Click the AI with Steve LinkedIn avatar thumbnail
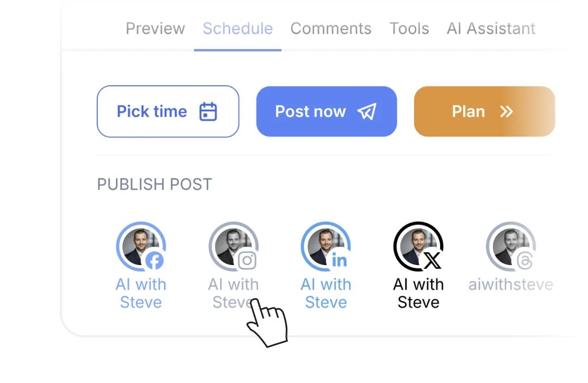This screenshot has height=383, width=588. coord(326,246)
